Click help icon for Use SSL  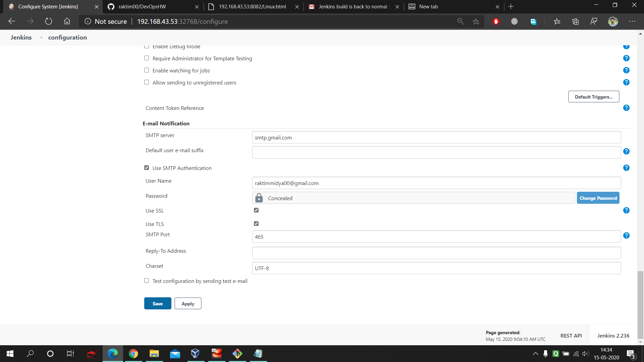tap(626, 210)
